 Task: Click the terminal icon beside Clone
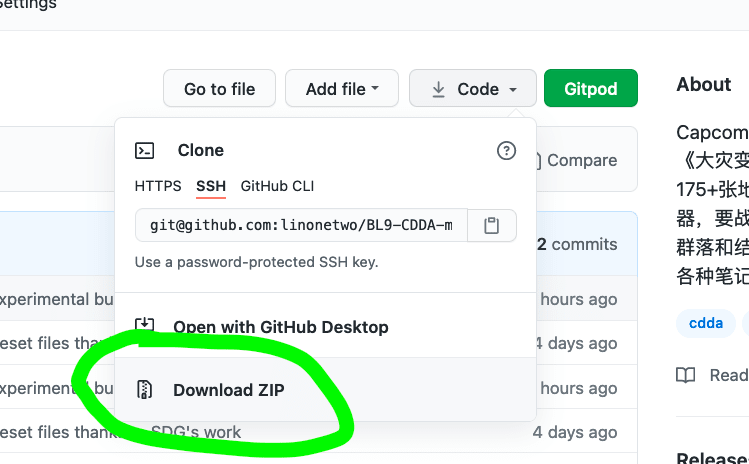pos(144,151)
